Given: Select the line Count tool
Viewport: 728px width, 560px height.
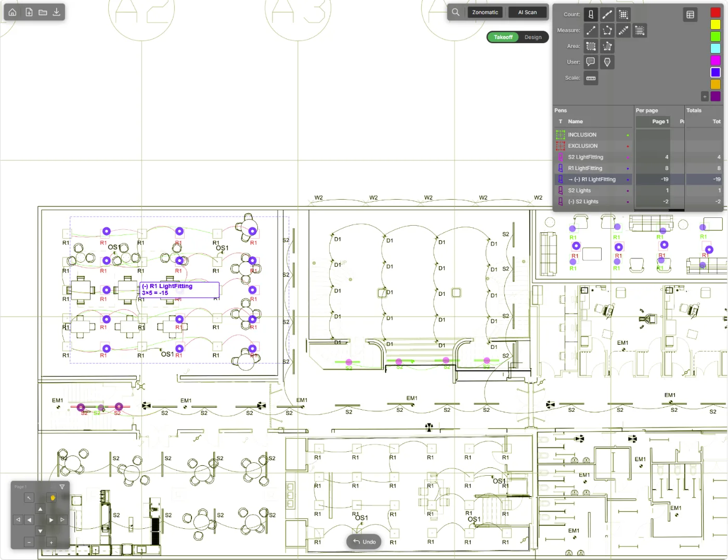Looking at the screenshot, I should (607, 15).
